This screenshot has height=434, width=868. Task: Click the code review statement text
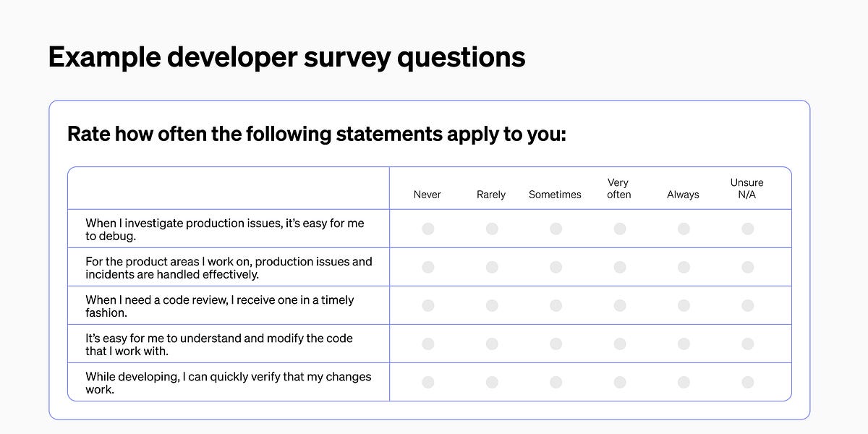[x=220, y=306]
